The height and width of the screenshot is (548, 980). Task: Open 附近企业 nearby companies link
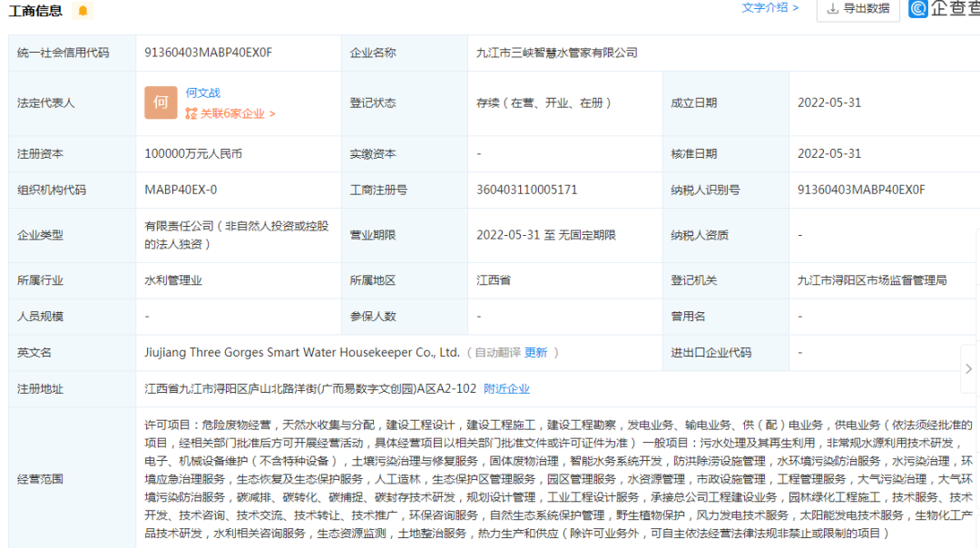tap(506, 389)
